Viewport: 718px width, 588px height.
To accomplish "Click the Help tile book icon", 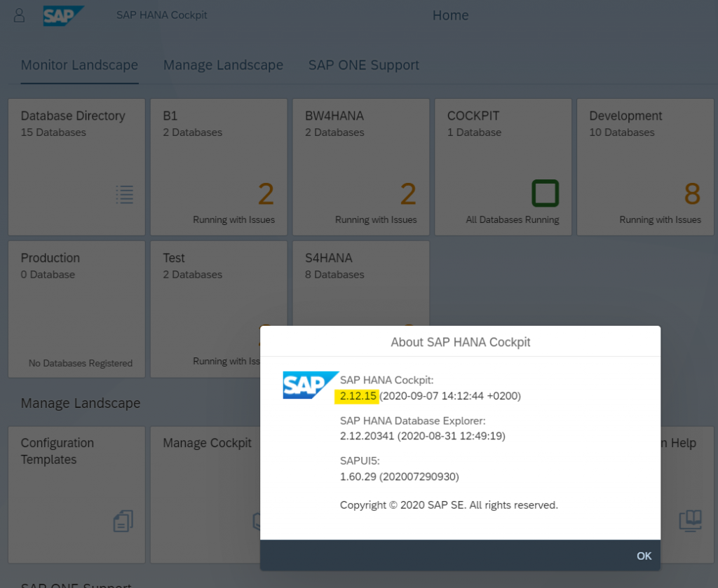I will 690,520.
